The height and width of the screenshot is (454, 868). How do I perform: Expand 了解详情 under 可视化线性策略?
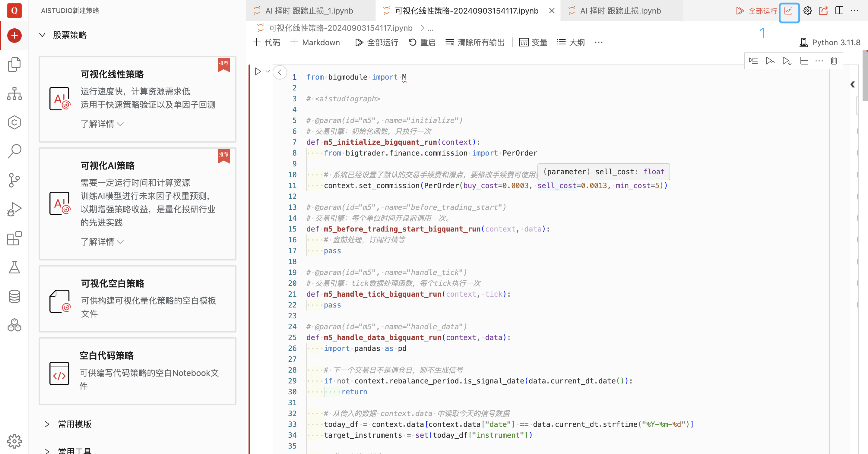coord(102,124)
